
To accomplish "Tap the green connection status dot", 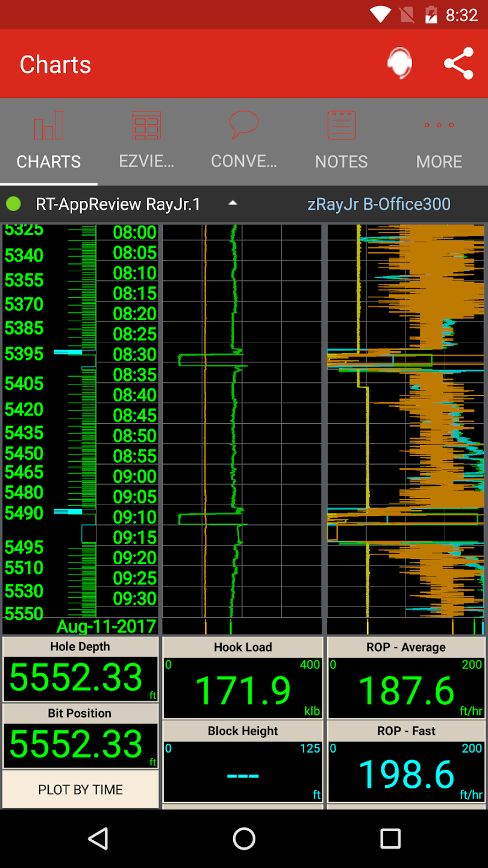I will (x=13, y=204).
